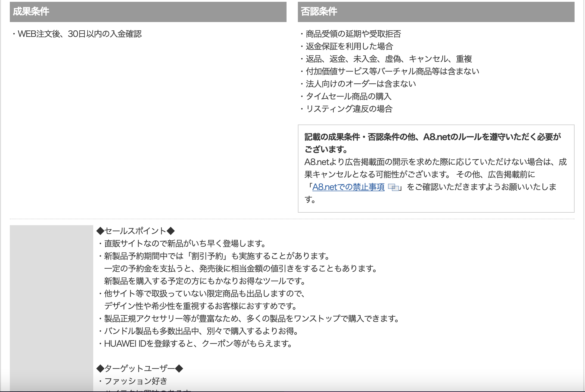This screenshot has width=585, height=392.
Task: Click the 成果条件 header
Action: [x=148, y=12]
